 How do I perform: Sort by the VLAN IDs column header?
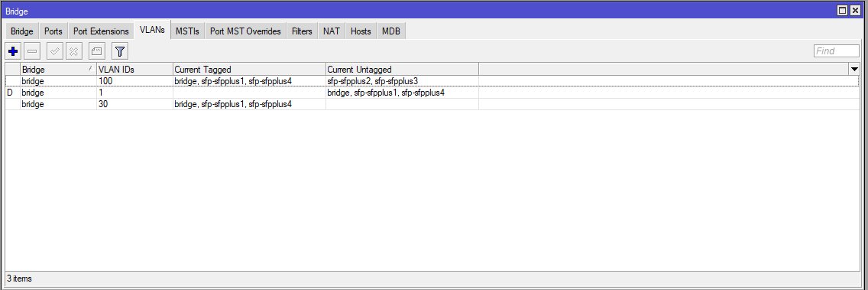point(134,70)
